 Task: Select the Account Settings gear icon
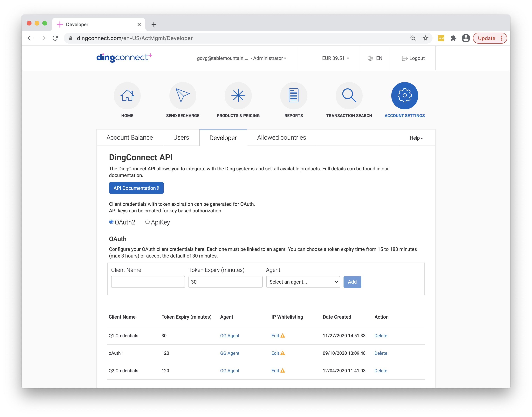tap(404, 96)
